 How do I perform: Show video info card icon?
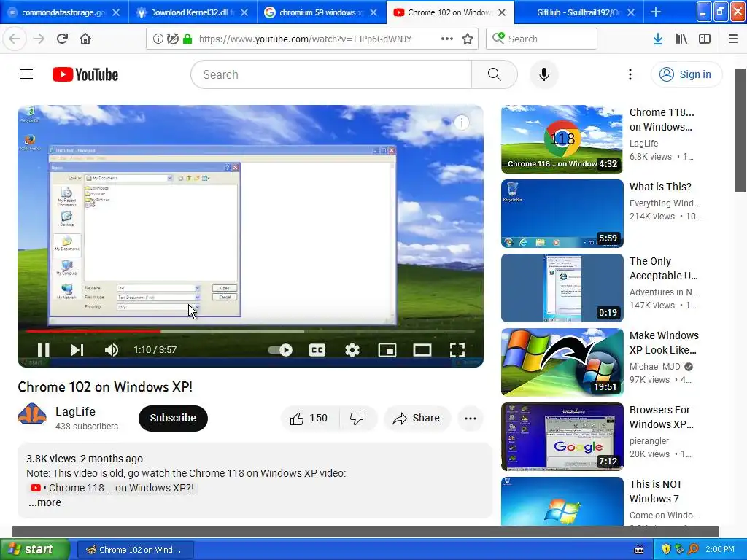[461, 122]
